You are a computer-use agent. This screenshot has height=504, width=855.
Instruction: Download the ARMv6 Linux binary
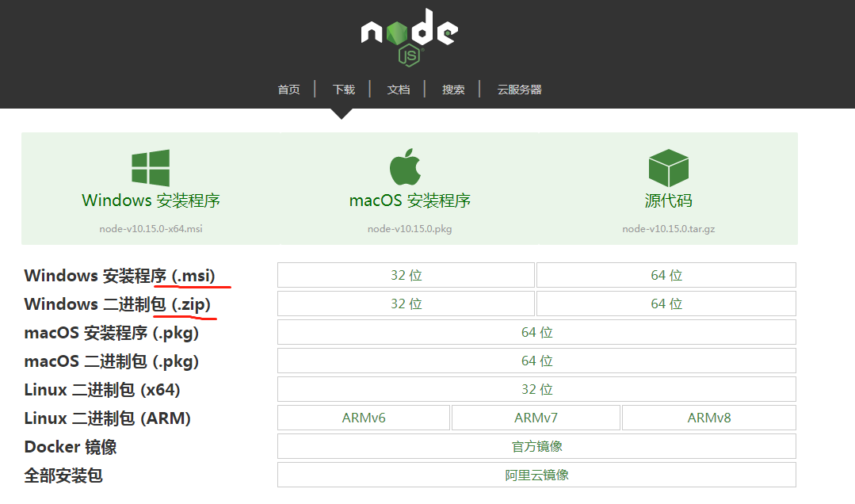pyautogui.click(x=364, y=418)
